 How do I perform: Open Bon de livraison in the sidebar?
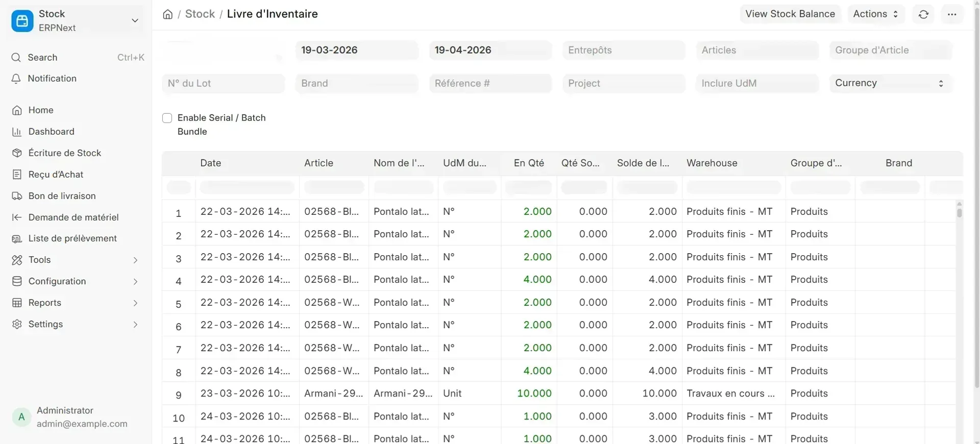tap(62, 196)
